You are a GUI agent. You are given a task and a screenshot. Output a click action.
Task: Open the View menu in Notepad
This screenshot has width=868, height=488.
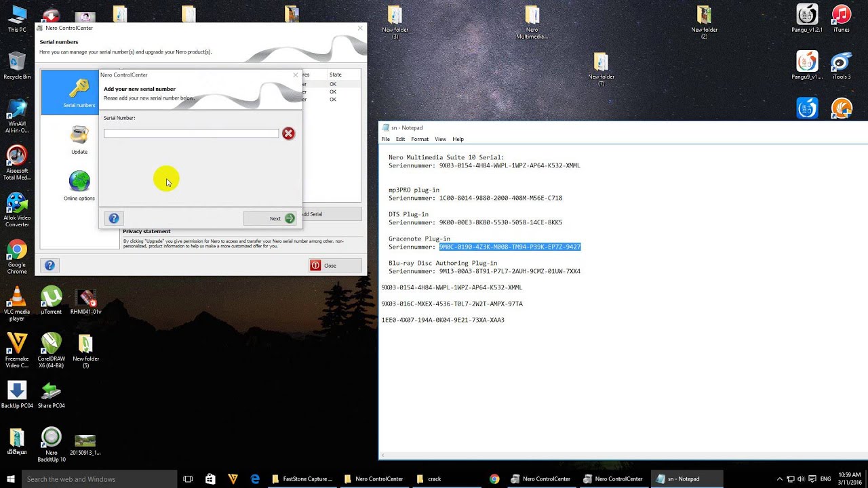(440, 139)
